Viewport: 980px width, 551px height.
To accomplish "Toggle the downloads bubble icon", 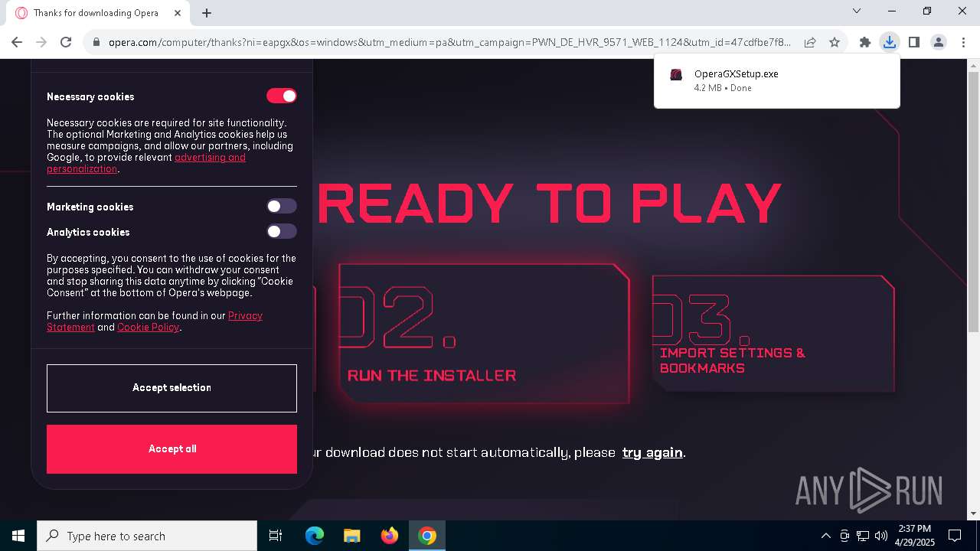I will click(x=890, y=42).
